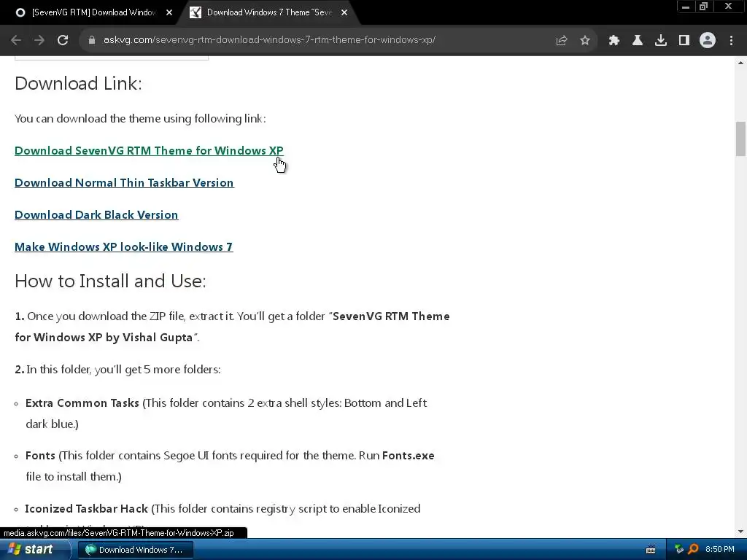Open the on-screen keyboard tray icon
747x560 pixels.
coord(651,550)
